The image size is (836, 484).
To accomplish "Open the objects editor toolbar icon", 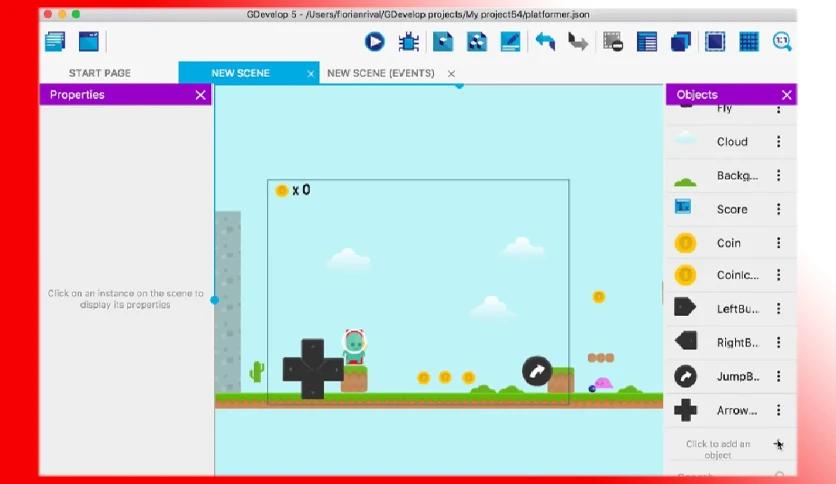I will tap(443, 42).
